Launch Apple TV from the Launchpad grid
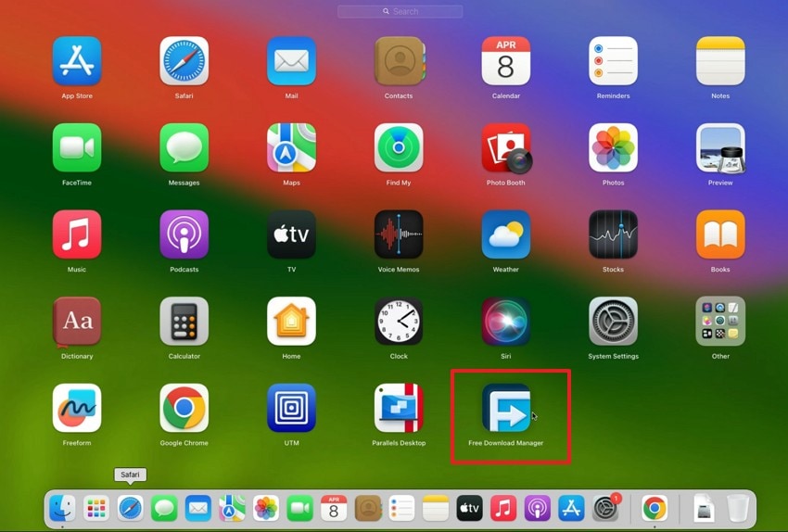The width and height of the screenshot is (788, 532). tap(291, 234)
